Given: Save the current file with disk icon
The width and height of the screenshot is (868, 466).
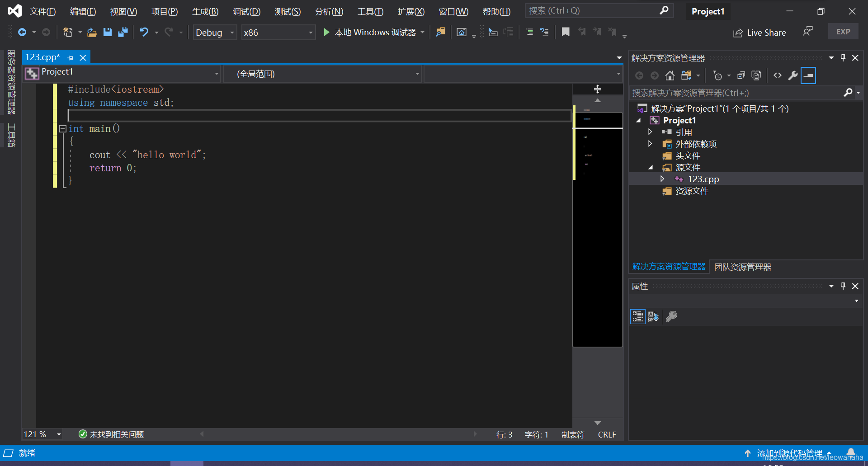Looking at the screenshot, I should [x=108, y=32].
